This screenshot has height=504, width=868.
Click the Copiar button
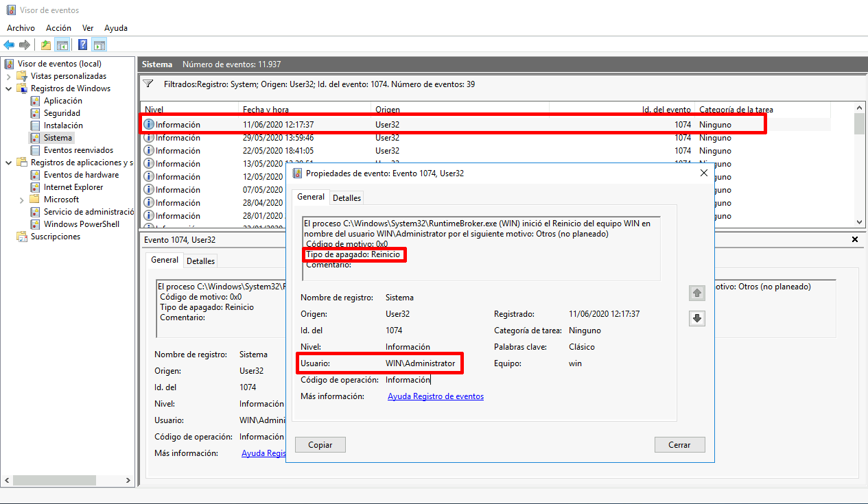(320, 444)
